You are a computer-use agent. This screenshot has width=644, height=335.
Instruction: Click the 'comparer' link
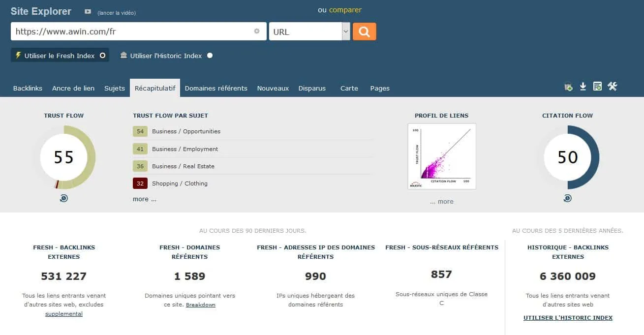point(345,10)
